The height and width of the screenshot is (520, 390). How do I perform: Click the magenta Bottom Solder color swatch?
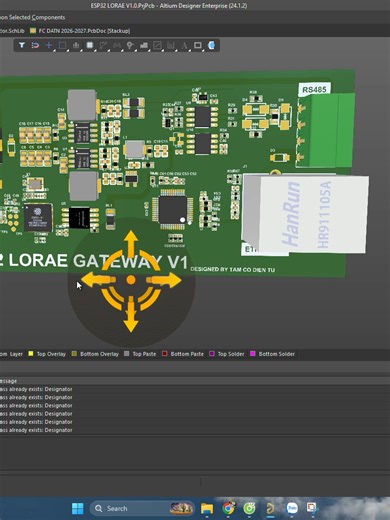pos(253,353)
